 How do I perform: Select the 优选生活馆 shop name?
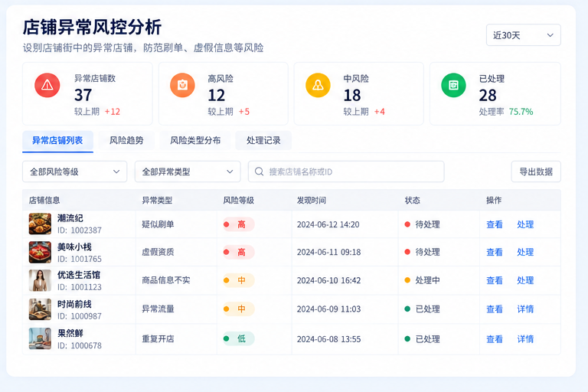(78, 275)
